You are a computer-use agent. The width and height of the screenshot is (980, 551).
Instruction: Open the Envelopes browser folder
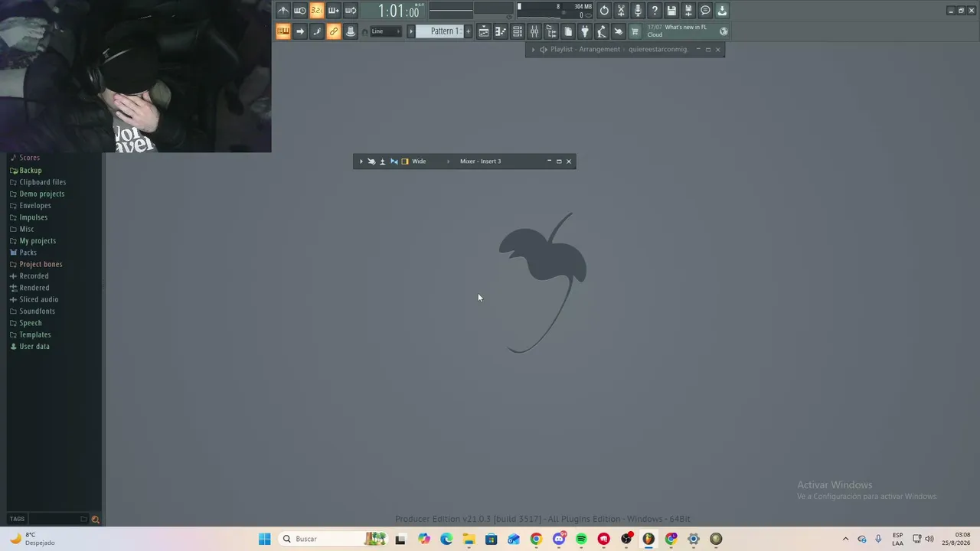point(34,206)
